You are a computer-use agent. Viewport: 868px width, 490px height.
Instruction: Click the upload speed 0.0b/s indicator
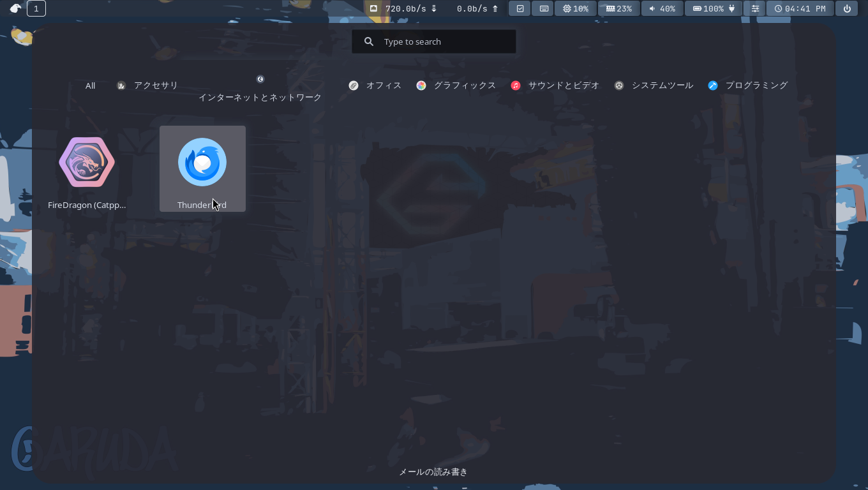click(477, 8)
